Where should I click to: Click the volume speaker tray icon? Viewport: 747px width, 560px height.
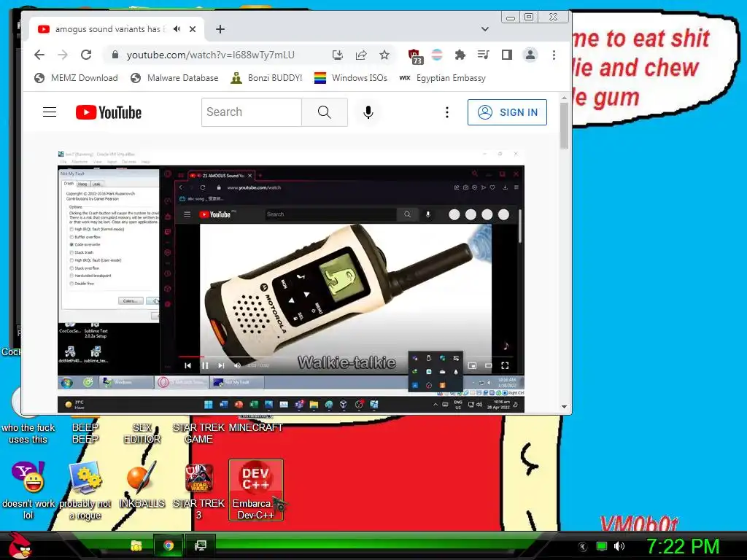coord(619,546)
